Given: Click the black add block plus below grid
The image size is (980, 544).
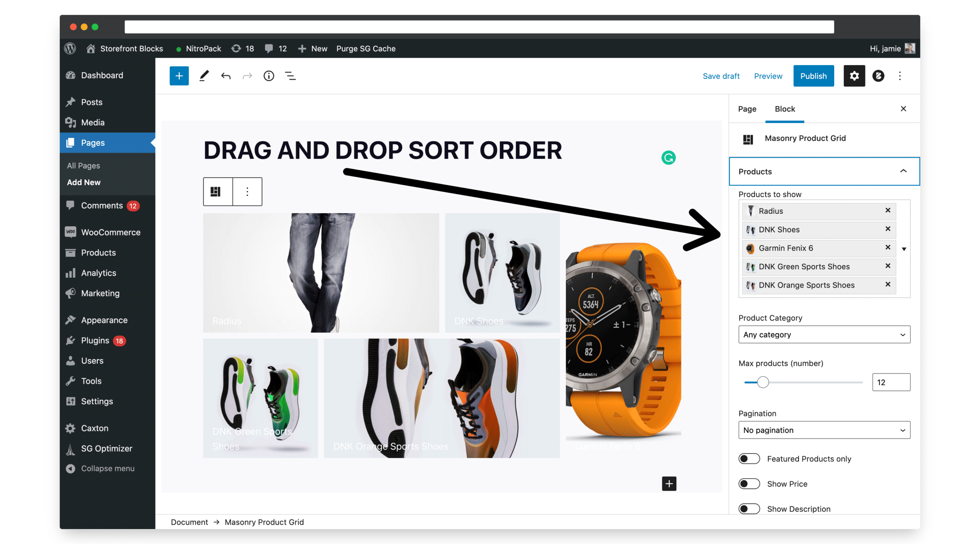Looking at the screenshot, I should 669,484.
